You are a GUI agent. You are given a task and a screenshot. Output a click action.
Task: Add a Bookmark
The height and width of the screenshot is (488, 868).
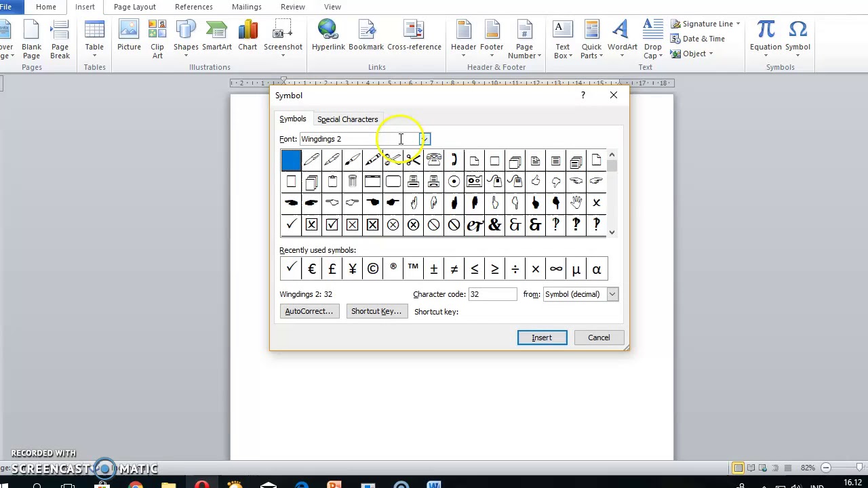[x=366, y=35]
